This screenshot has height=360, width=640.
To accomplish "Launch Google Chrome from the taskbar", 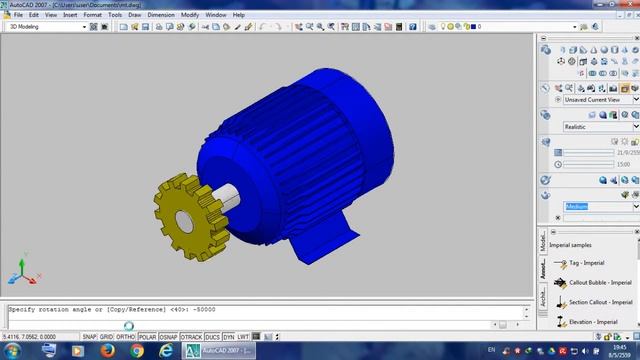I will pos(137,351).
